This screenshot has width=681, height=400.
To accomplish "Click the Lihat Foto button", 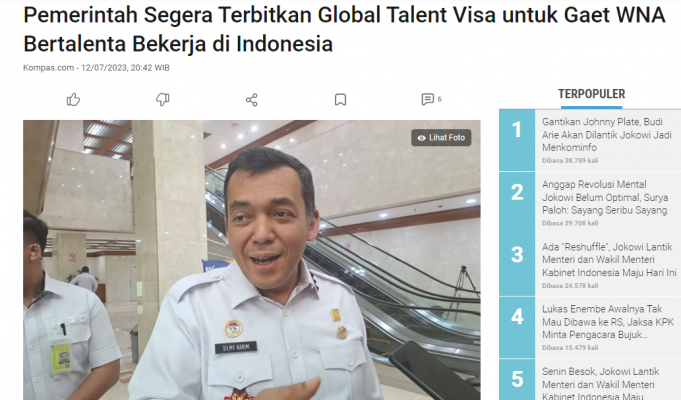I will [x=441, y=138].
